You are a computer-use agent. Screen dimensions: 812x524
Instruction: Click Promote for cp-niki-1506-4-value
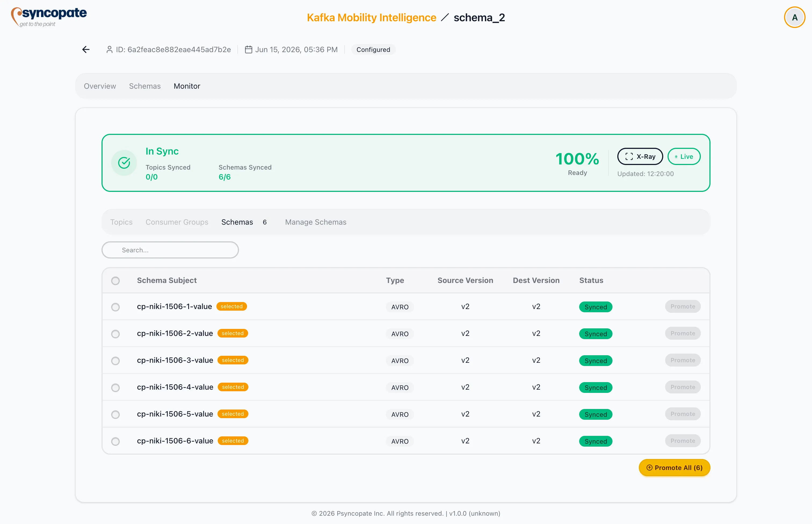pos(683,387)
